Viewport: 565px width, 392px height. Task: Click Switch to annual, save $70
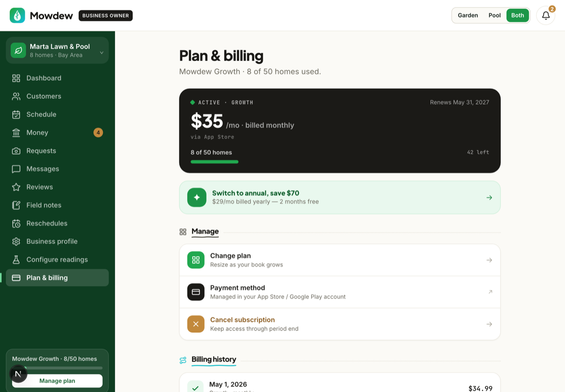340,197
